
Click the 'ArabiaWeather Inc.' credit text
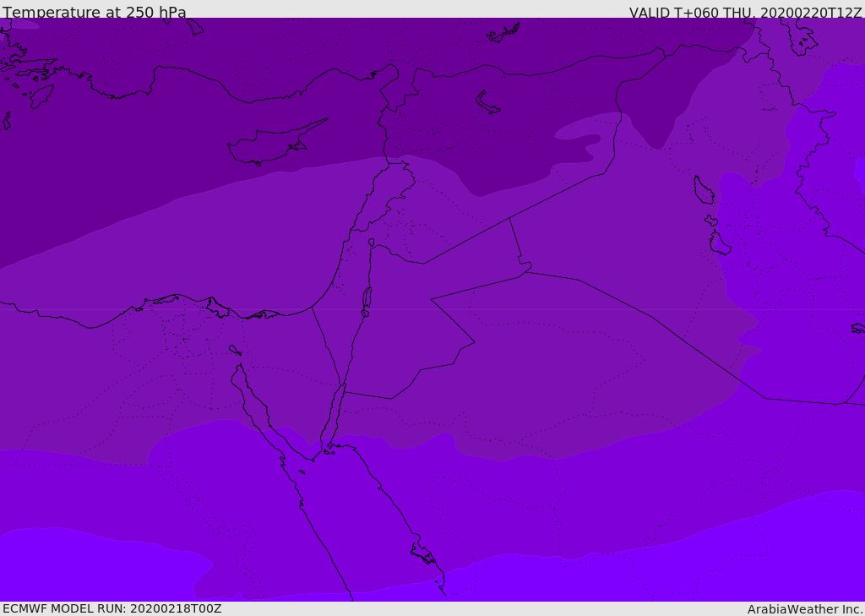805,609
